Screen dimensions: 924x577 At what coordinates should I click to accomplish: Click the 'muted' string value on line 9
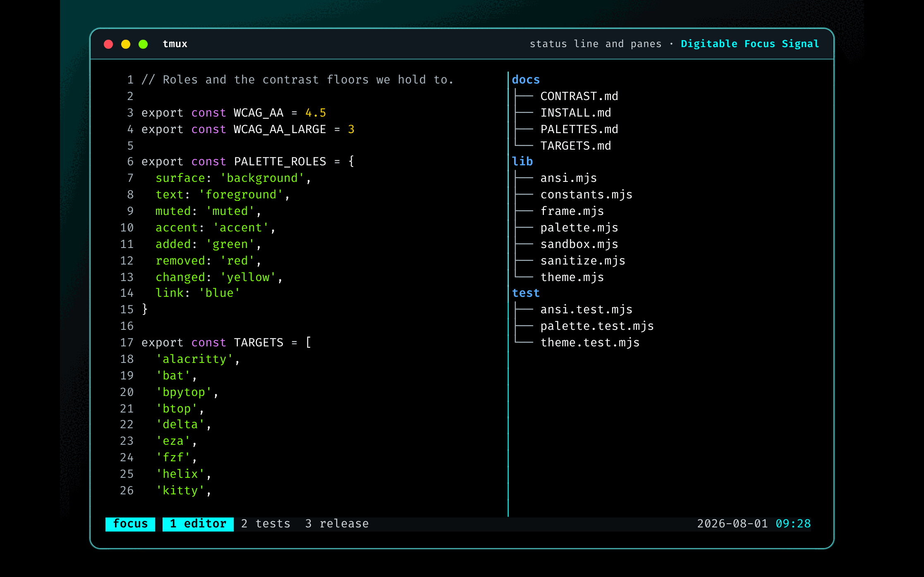click(230, 211)
